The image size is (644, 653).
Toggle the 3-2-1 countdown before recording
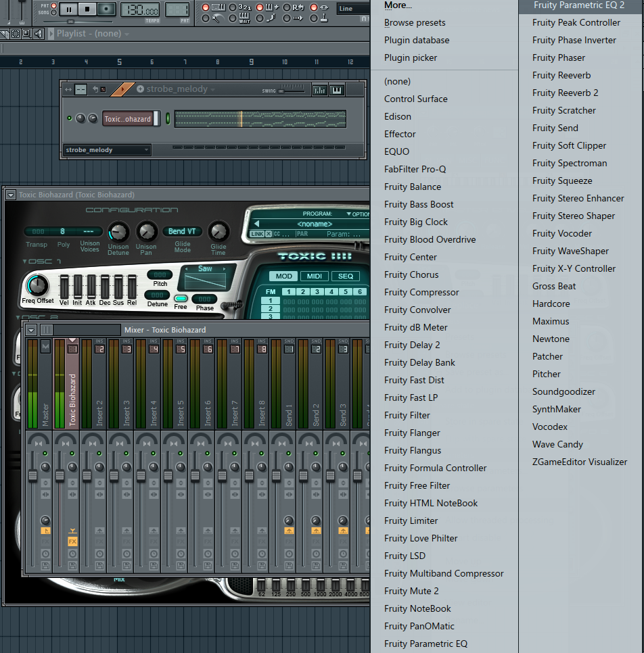coord(245,7)
